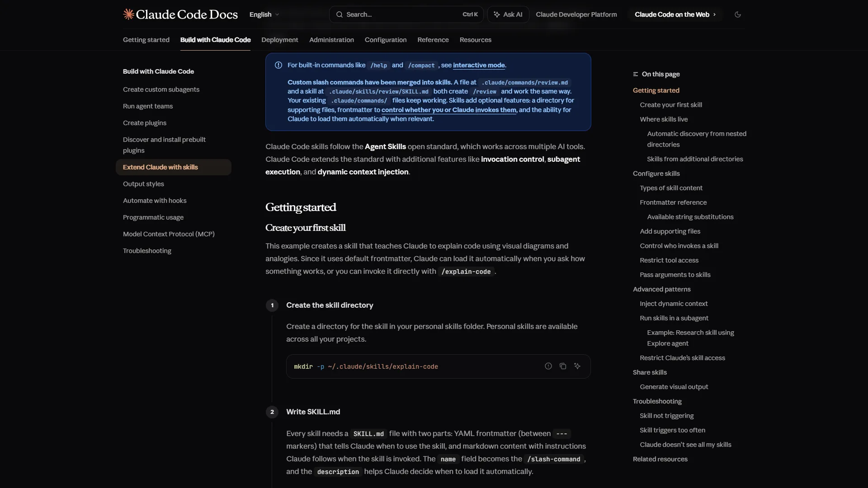Go to the Administration tab
This screenshot has height=488, width=868.
pyautogui.click(x=331, y=40)
